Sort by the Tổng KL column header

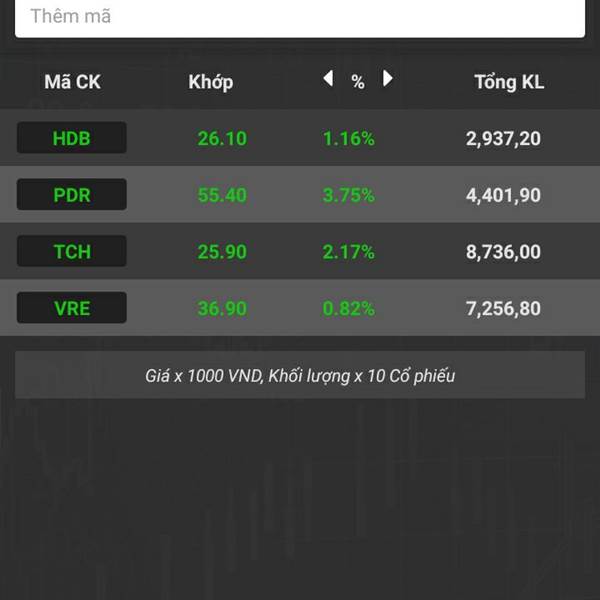click(x=509, y=82)
